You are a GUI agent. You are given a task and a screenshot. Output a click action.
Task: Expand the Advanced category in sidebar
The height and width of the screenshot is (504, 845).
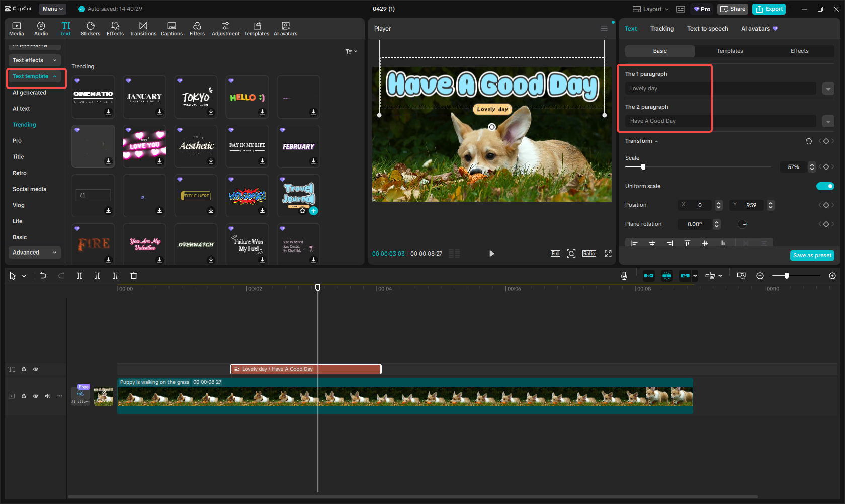click(x=34, y=253)
